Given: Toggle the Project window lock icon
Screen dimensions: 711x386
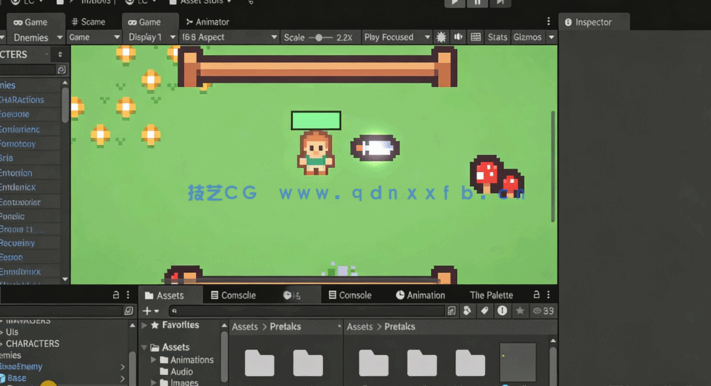Looking at the screenshot, I should pyautogui.click(x=536, y=295).
